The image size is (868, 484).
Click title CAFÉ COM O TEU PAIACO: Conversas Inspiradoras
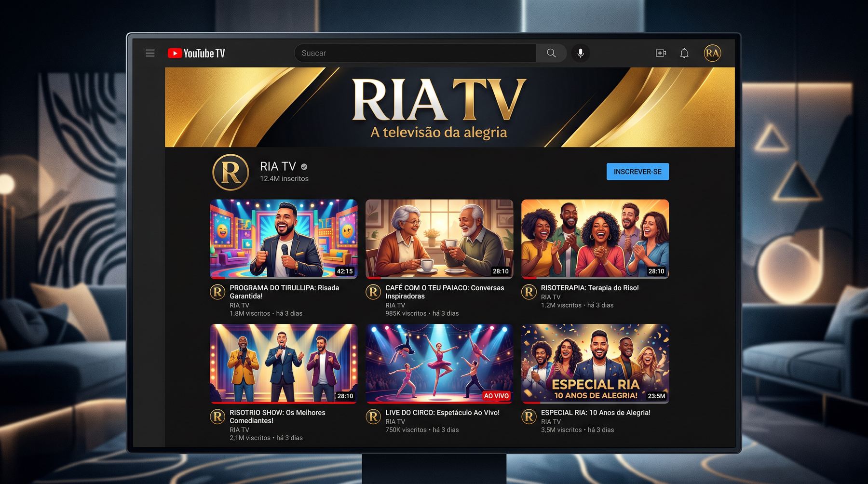(x=445, y=292)
